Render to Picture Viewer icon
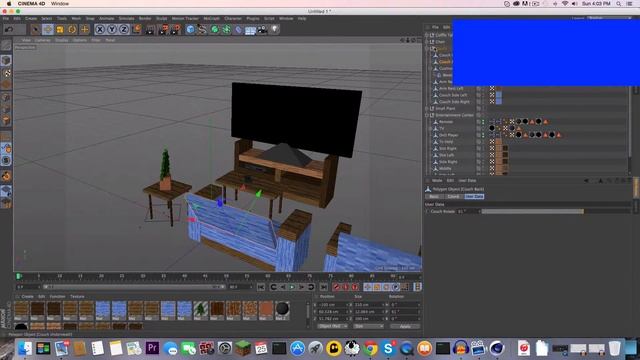The image size is (640, 360). [163, 29]
